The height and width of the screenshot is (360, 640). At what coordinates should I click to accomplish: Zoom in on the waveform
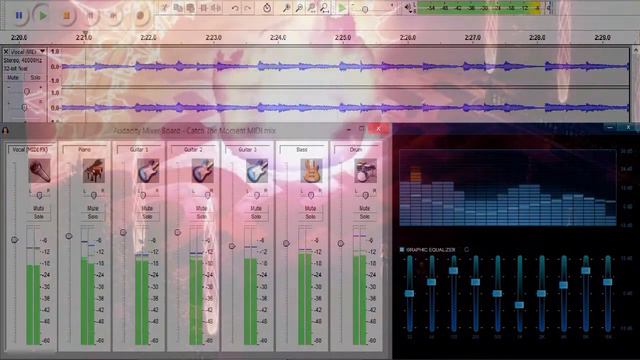tap(287, 8)
